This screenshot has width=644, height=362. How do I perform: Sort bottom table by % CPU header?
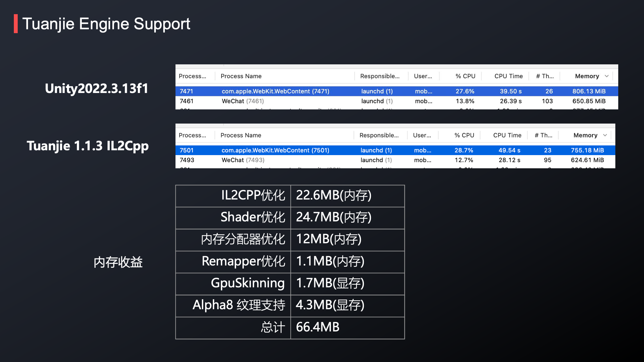[464, 135]
